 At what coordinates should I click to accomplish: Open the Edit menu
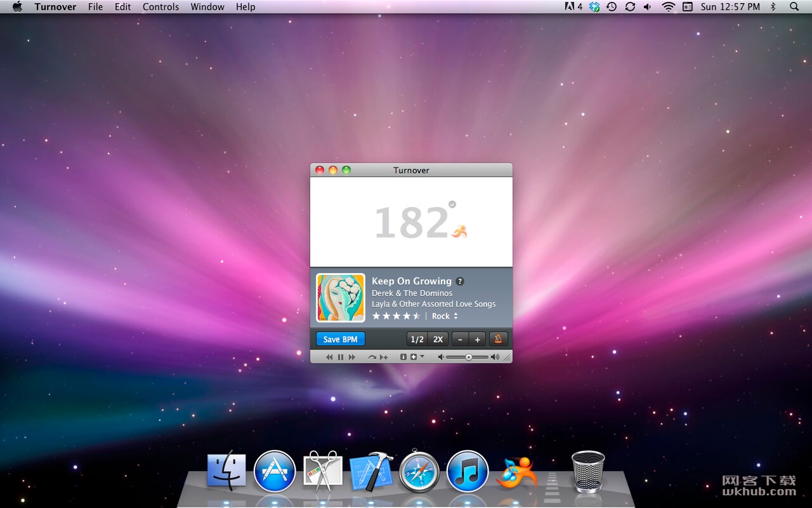(123, 7)
